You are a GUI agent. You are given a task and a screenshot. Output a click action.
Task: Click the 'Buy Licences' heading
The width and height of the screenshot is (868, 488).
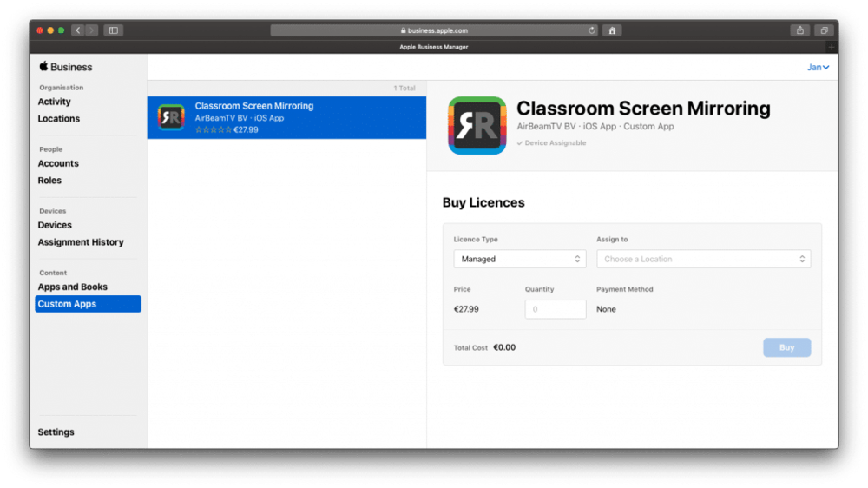pos(483,202)
